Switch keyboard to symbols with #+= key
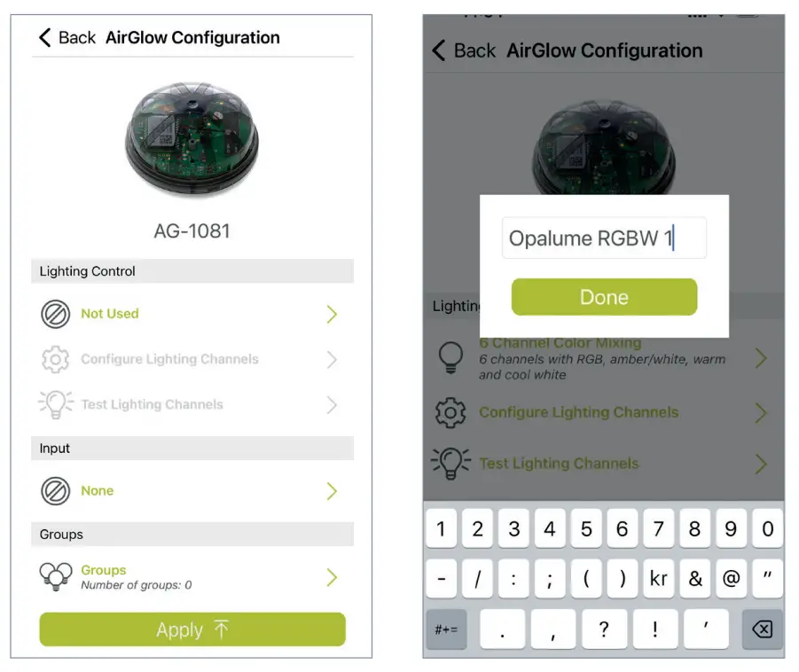The width and height of the screenshot is (799, 672). pyautogui.click(x=446, y=629)
